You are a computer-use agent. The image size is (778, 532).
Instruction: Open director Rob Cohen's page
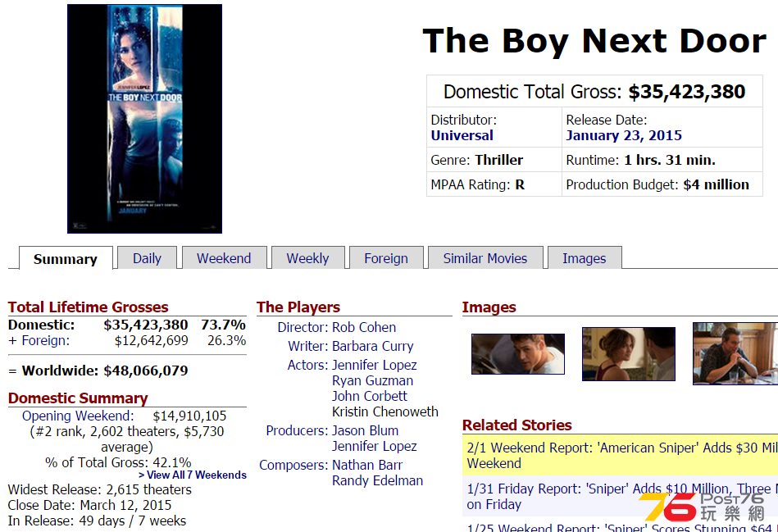(364, 327)
